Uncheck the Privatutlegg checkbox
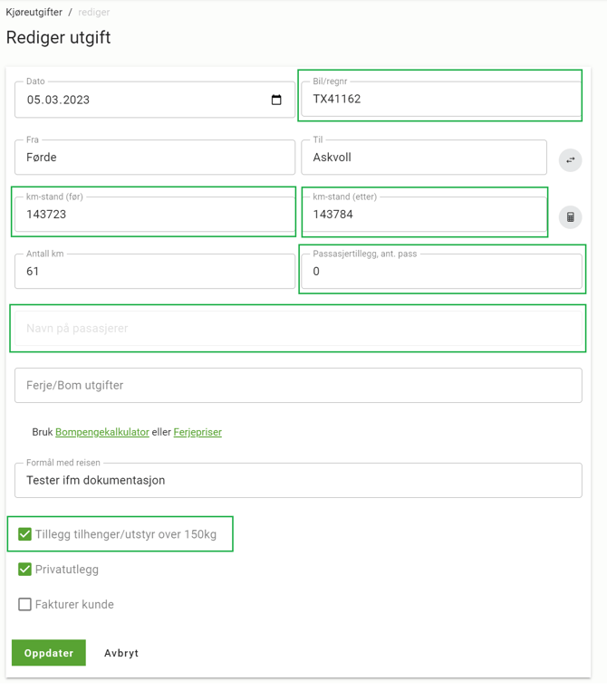 tap(24, 570)
